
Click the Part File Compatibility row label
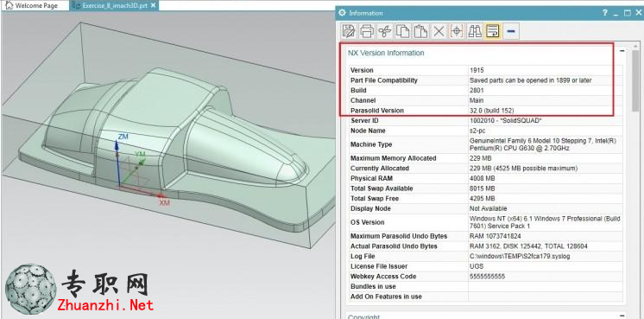(x=383, y=80)
